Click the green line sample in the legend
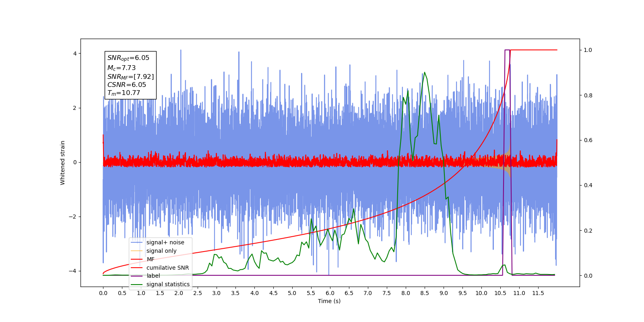 point(137,284)
